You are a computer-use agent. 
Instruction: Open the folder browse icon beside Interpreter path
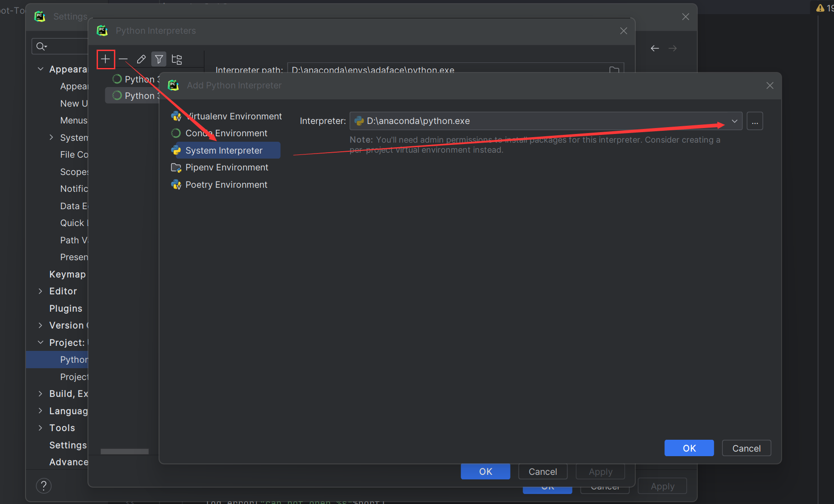[614, 69]
